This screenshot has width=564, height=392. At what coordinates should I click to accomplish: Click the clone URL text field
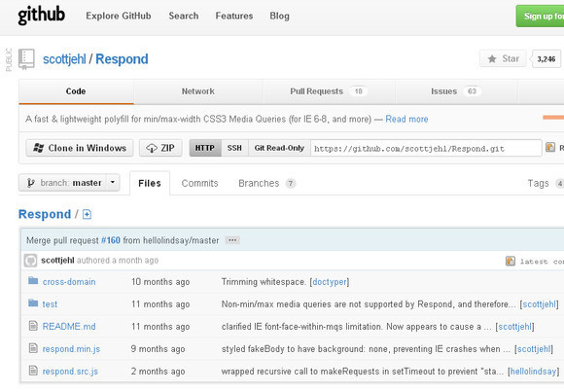click(x=426, y=148)
